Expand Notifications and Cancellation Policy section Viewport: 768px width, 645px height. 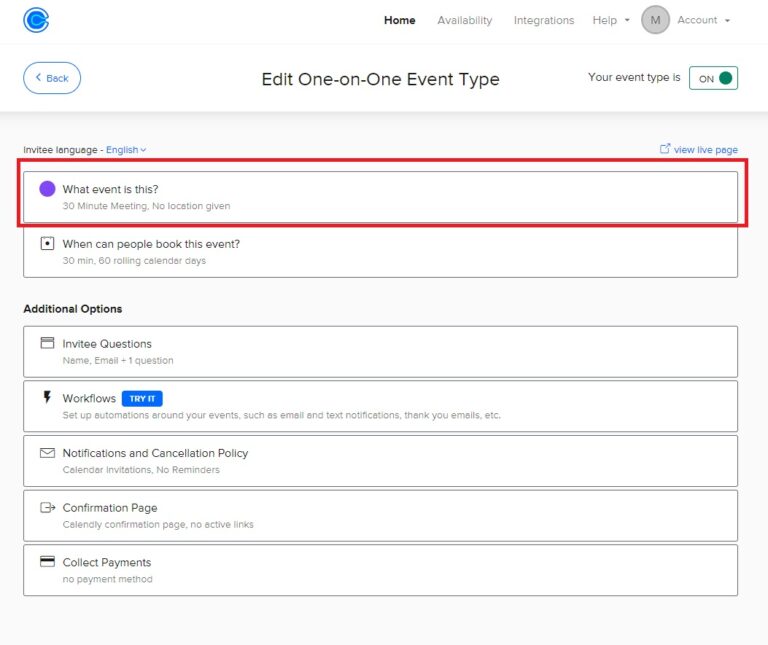pos(380,461)
